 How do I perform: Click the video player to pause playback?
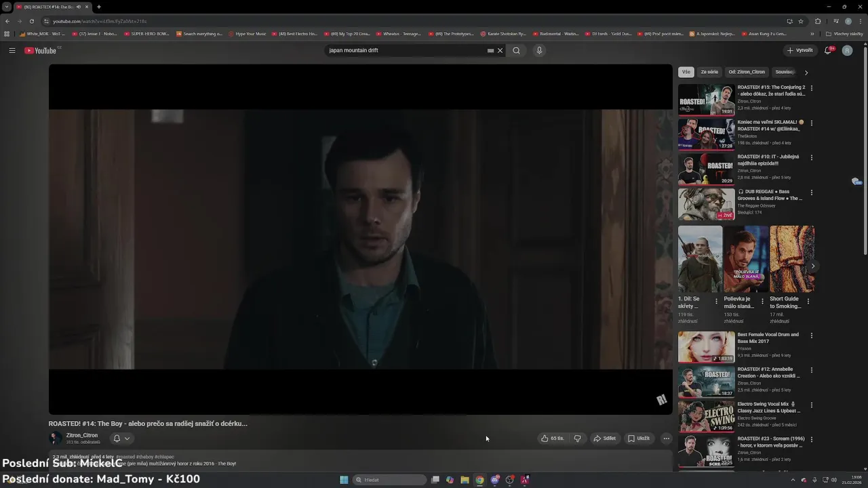[360, 239]
